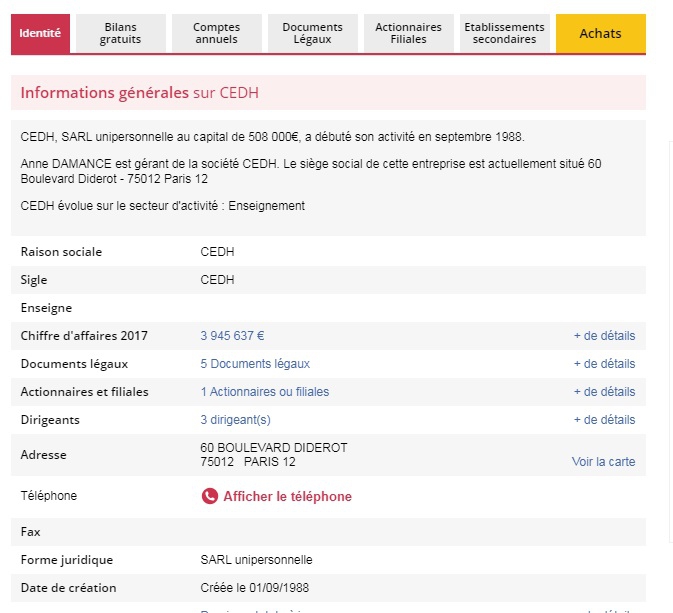
Task: Switch to Bilans gratuits tab
Action: pyautogui.click(x=121, y=33)
